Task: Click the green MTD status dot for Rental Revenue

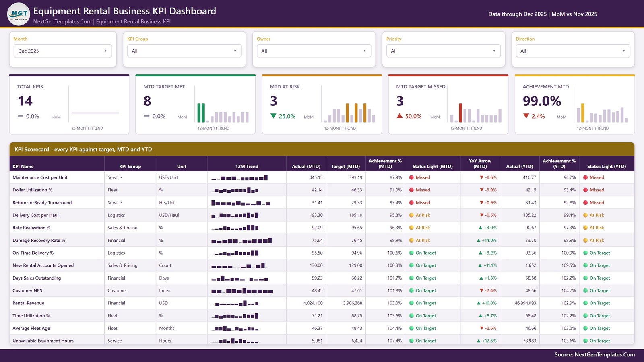Action: 411,303
